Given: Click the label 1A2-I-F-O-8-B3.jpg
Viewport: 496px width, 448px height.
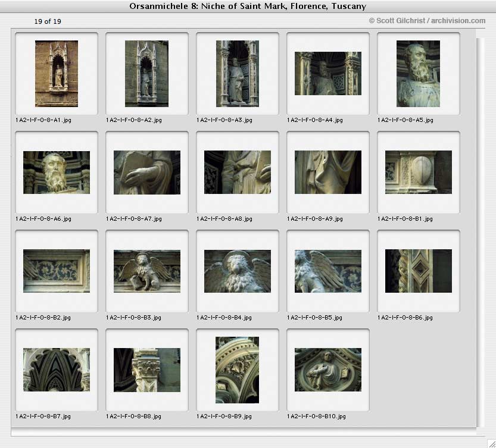Looking at the screenshot, I should point(133,318).
